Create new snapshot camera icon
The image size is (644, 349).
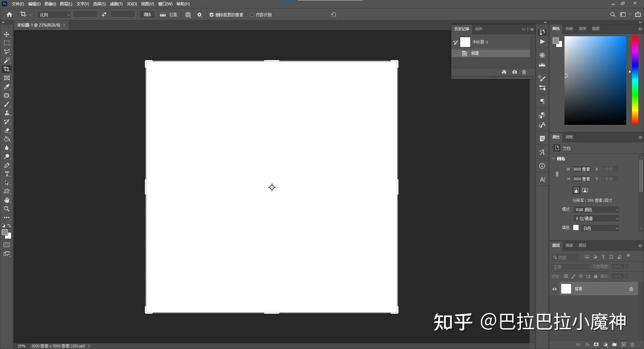pos(515,72)
